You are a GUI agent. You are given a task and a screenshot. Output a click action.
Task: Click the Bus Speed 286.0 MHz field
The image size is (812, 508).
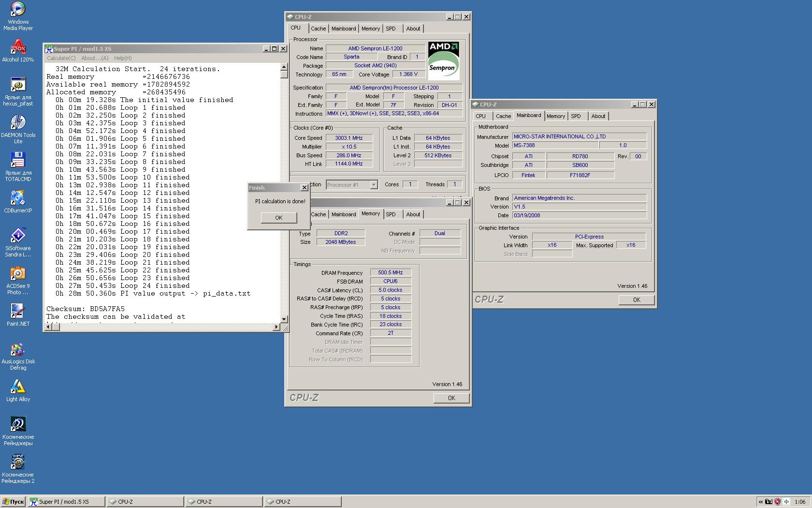click(349, 155)
